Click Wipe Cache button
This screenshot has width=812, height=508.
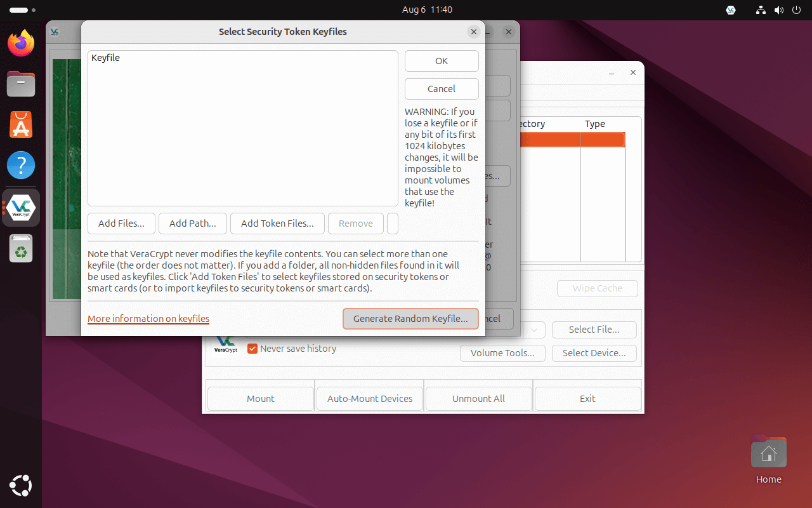pos(598,288)
